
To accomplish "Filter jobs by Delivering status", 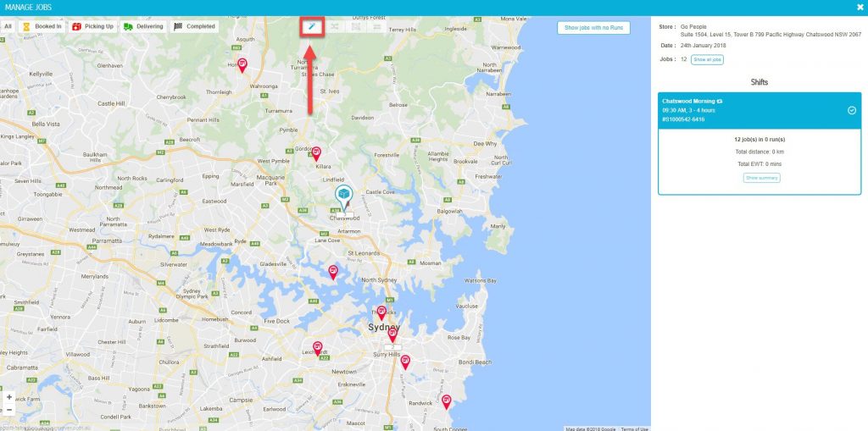I will (x=143, y=26).
